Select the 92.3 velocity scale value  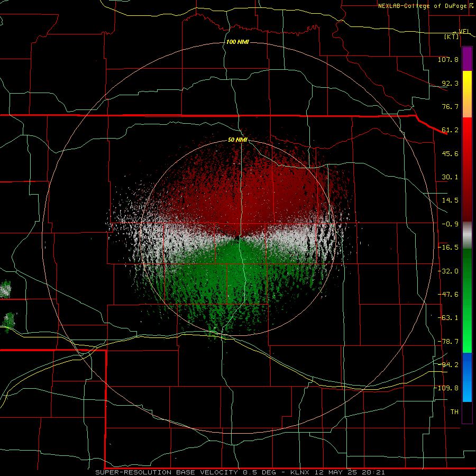(x=450, y=83)
